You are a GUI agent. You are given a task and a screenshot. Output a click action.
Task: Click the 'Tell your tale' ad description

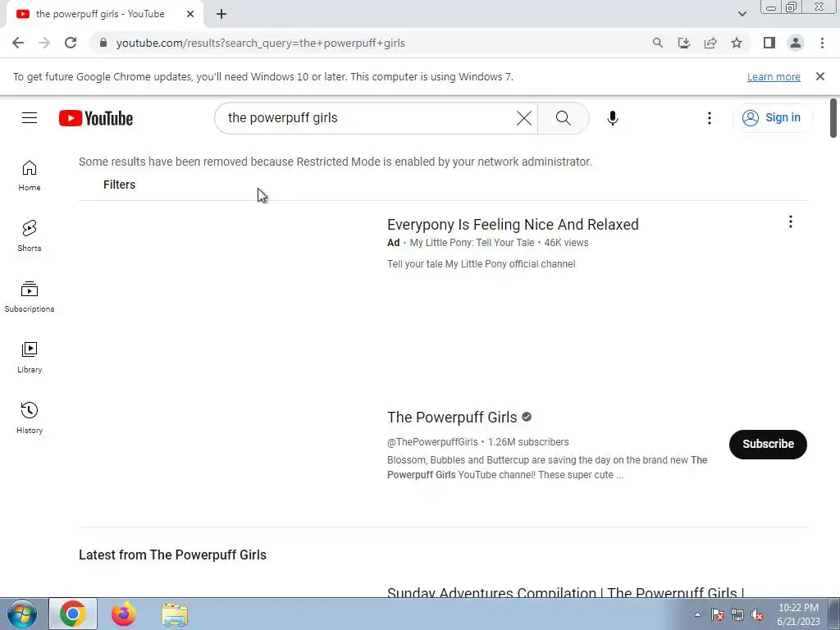[481, 264]
